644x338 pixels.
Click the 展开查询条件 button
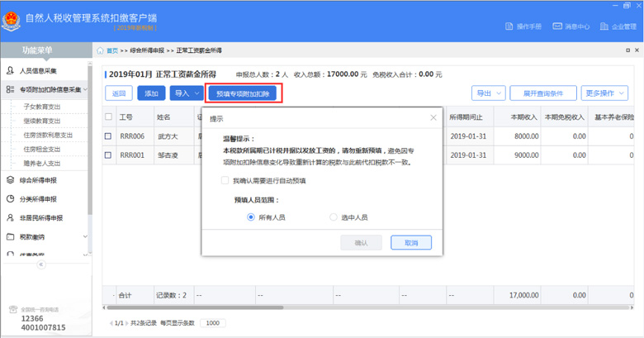pos(542,93)
